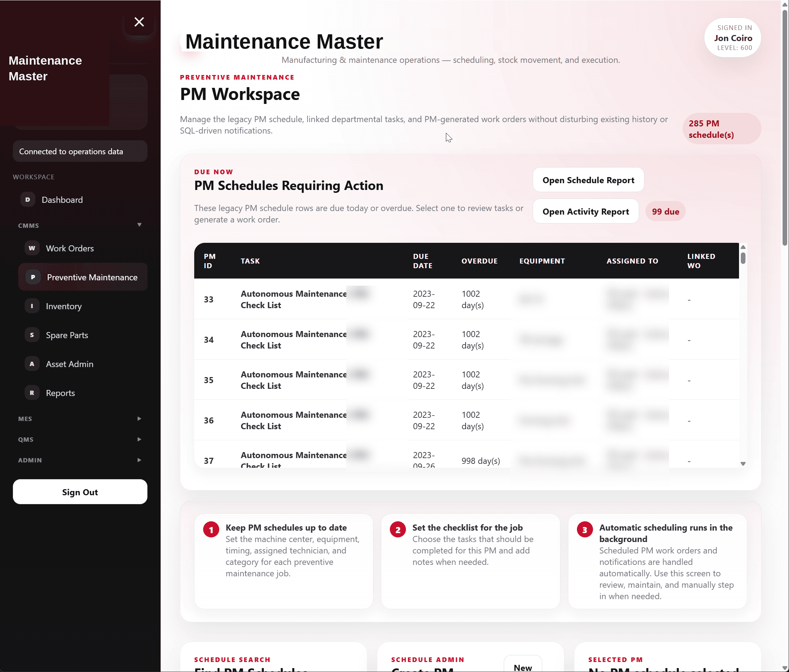
Task: Click the Asset Admin A icon badge
Action: tap(32, 364)
